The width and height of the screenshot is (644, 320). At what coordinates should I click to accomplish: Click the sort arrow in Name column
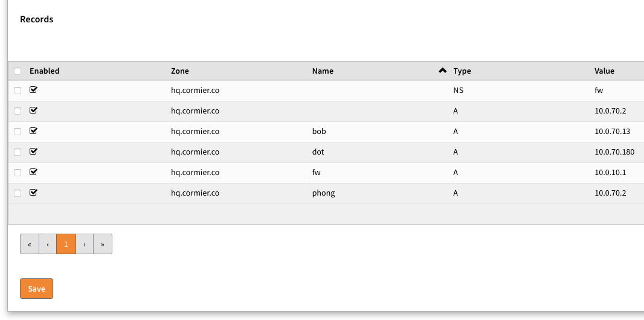pos(442,71)
